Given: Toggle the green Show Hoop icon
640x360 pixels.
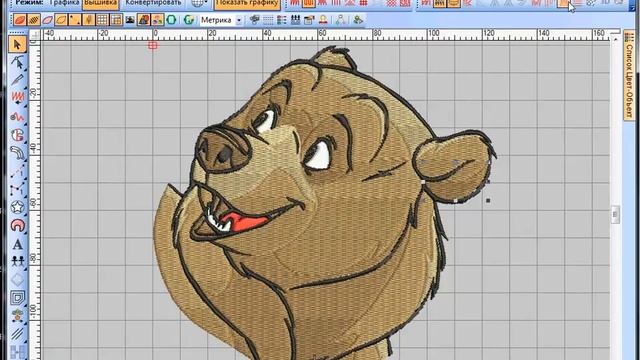Looking at the screenshot, I should (171, 20).
